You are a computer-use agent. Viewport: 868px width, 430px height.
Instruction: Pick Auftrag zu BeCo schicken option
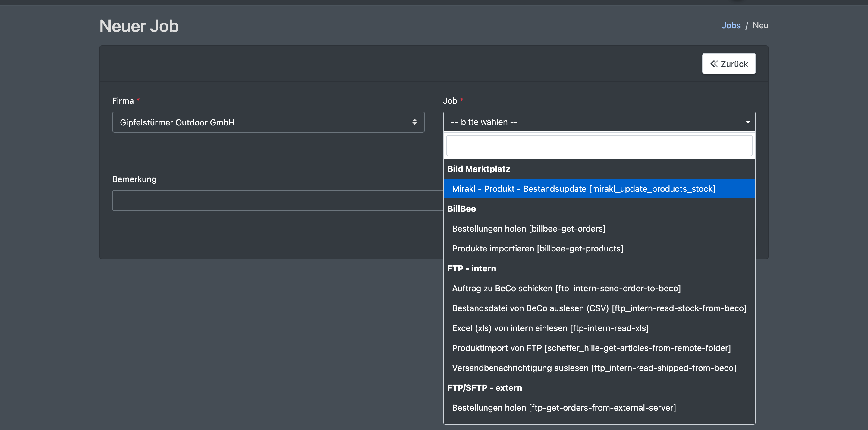(599, 288)
